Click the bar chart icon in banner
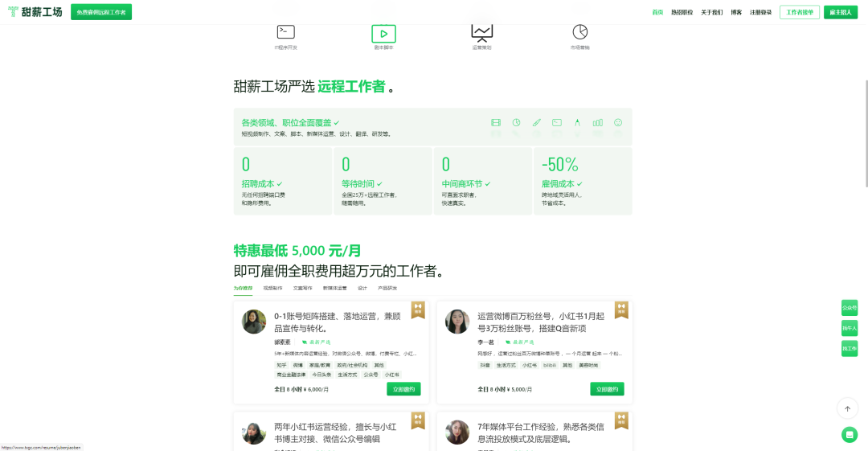This screenshot has height=451, width=868. pyautogui.click(x=597, y=123)
